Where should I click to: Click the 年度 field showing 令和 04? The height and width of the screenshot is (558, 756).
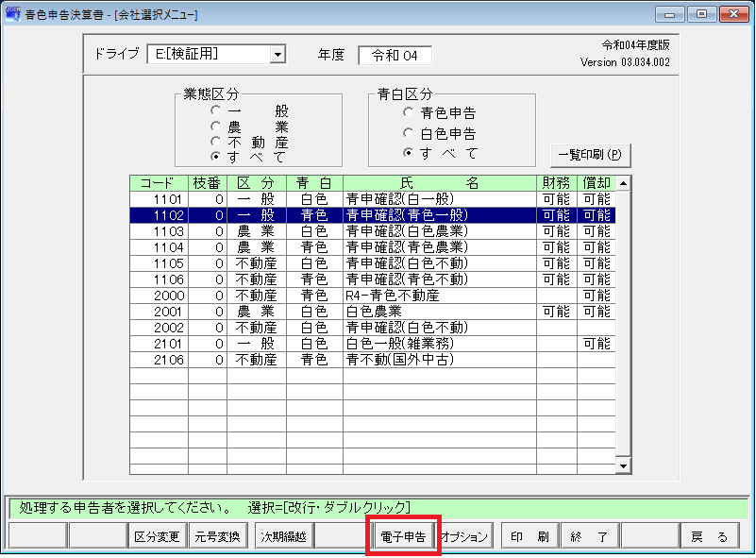pos(395,56)
